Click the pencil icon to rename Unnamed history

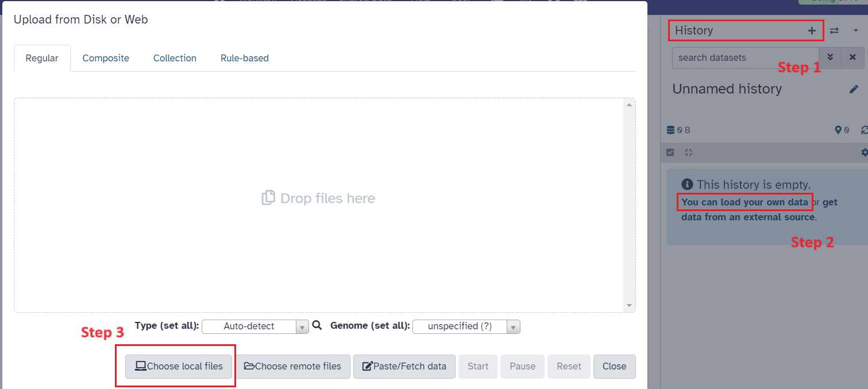(x=854, y=89)
